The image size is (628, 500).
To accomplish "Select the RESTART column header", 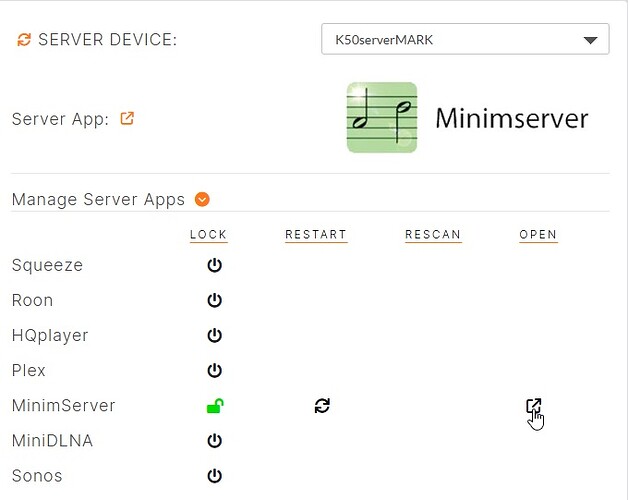I will coord(315,235).
